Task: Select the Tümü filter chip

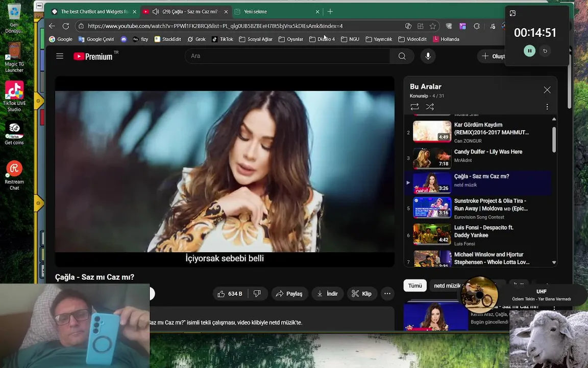Action: click(415, 286)
